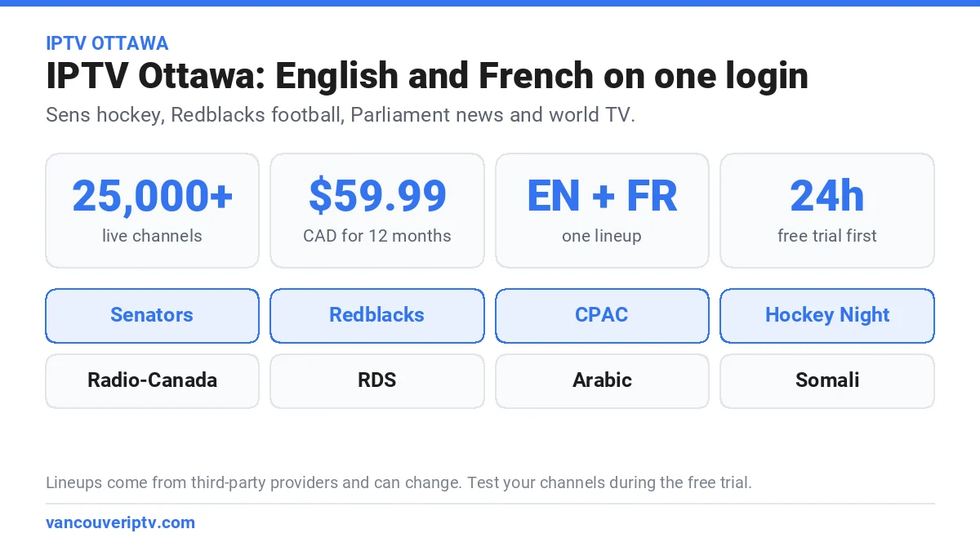Click the IPTV OTTAWA header label
The height and width of the screenshot is (551, 980).
click(107, 43)
